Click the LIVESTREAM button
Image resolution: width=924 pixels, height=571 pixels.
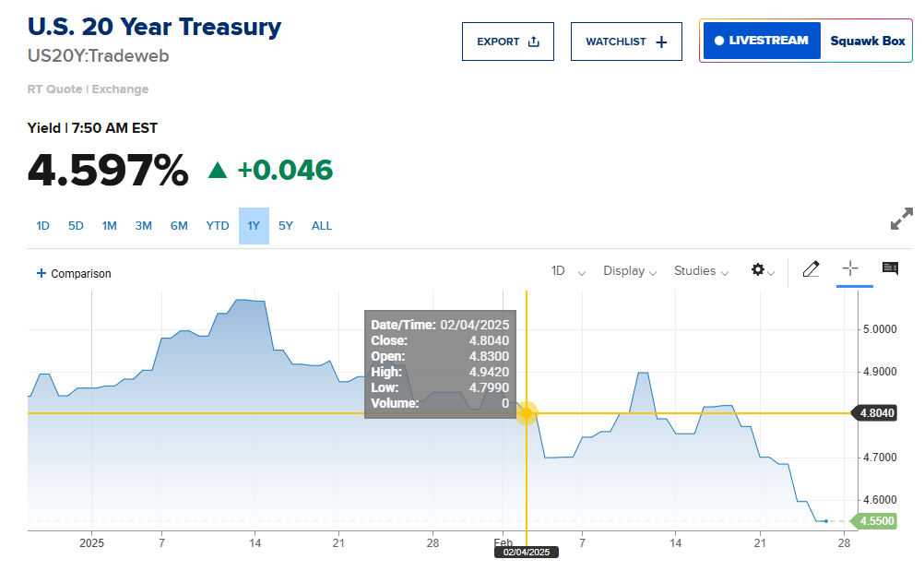click(761, 41)
